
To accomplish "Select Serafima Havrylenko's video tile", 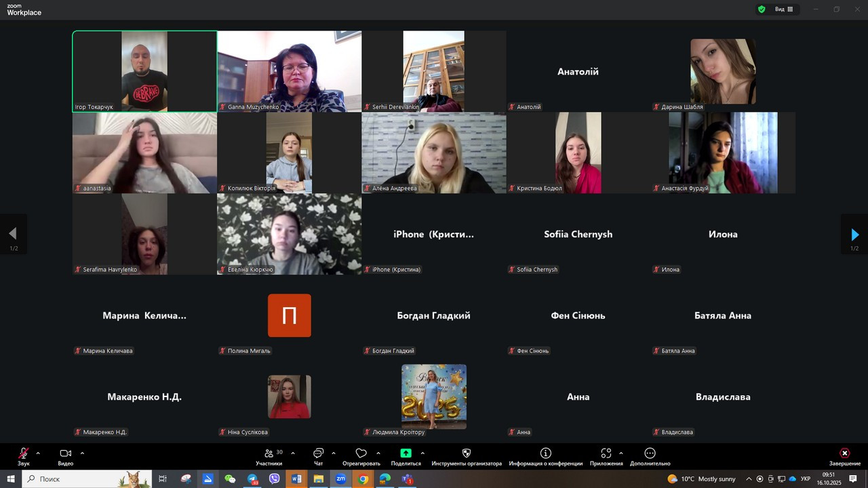I will 145,234.
